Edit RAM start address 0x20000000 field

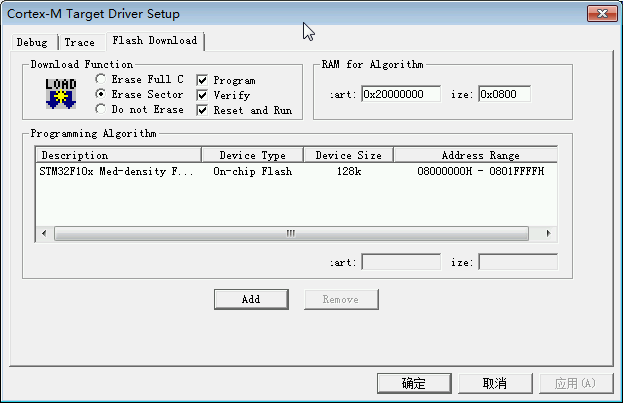pyautogui.click(x=401, y=94)
